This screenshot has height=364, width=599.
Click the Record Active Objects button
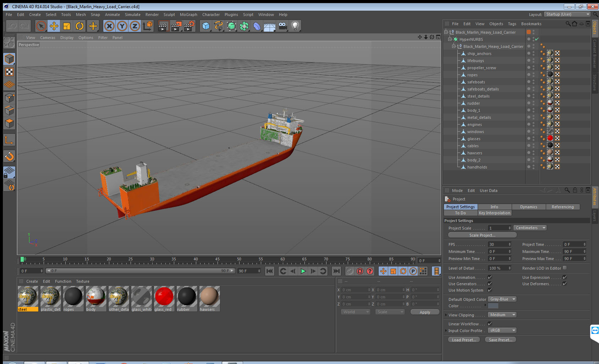coord(350,271)
